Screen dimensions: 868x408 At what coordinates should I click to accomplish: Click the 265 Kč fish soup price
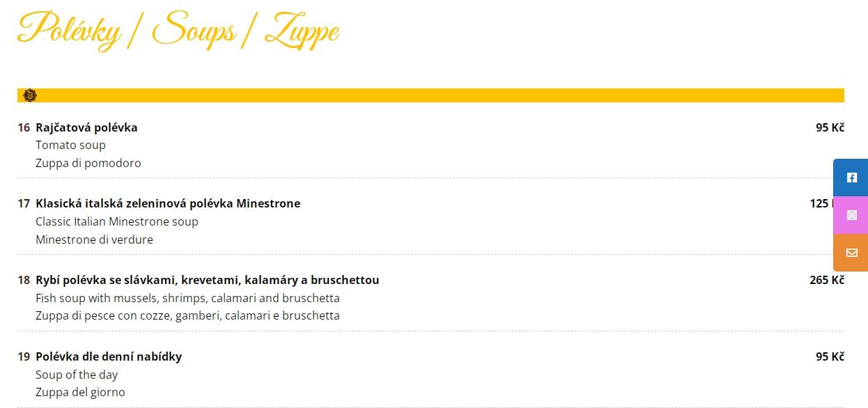tap(827, 280)
